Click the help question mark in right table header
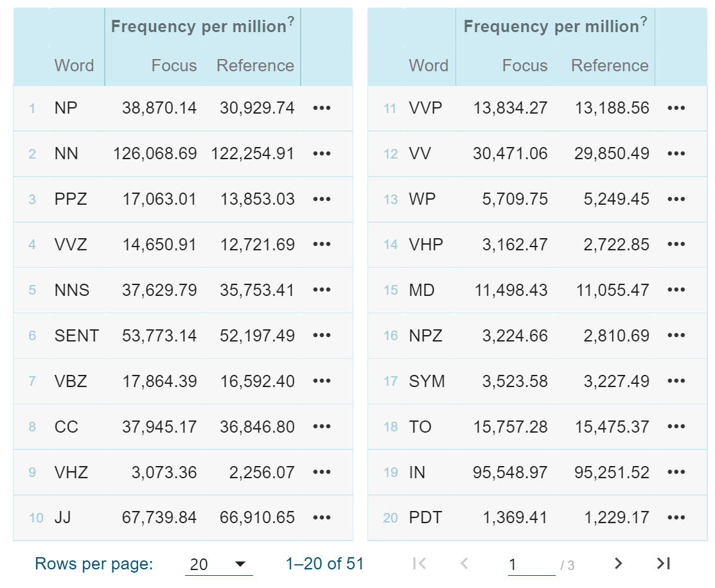Image resolution: width=715 pixels, height=588 pixels. tap(643, 22)
